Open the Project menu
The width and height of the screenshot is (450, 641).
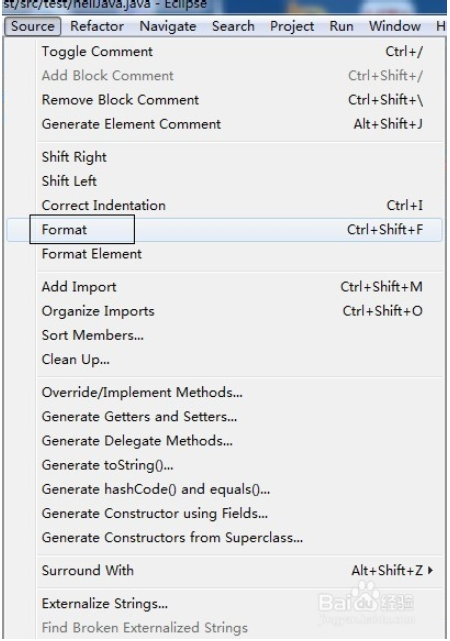pyautogui.click(x=292, y=26)
